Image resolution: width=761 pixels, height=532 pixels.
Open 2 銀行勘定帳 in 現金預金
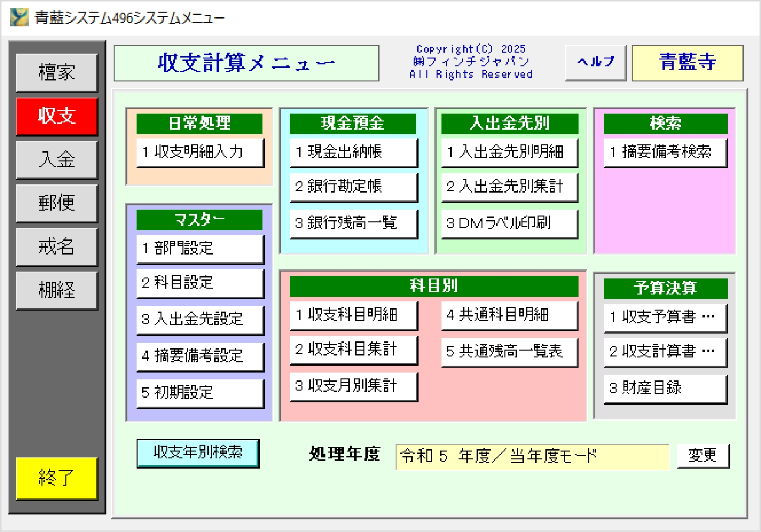(x=353, y=187)
